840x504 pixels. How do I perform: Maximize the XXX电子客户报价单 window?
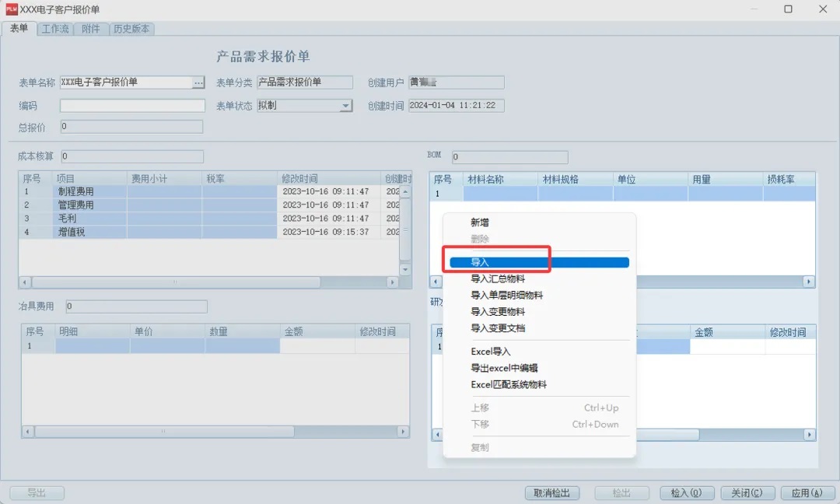788,9
